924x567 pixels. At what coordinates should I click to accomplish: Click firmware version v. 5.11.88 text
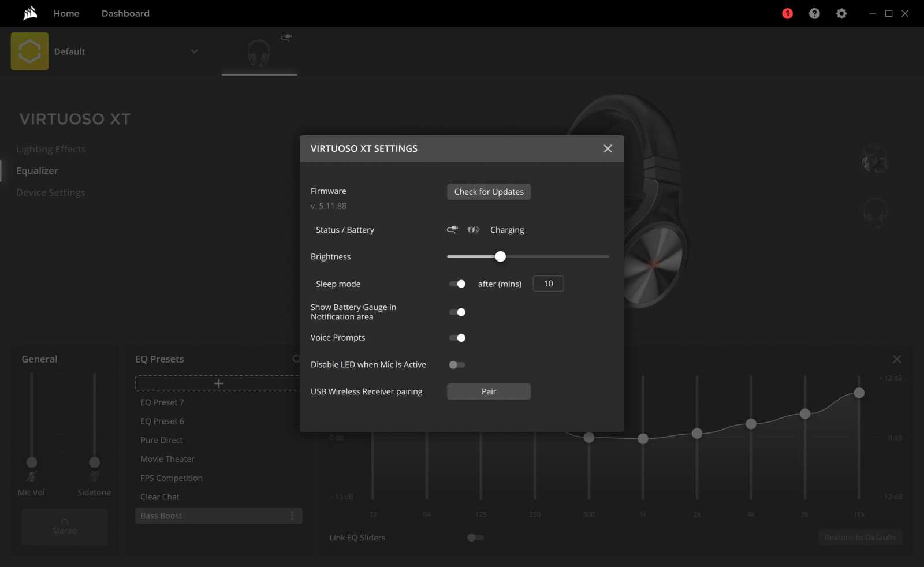click(329, 206)
